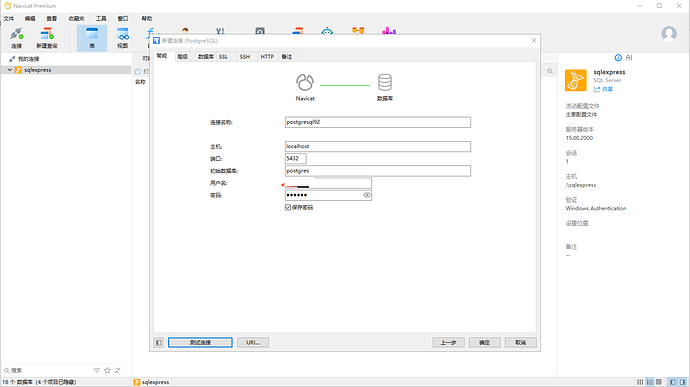This screenshot has height=387, width=690.
Task: Select the Table (表) toolbar icon
Action: coord(92,38)
